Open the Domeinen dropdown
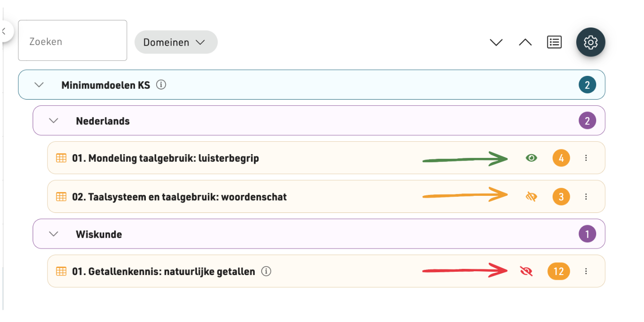The height and width of the screenshot is (322, 644). click(x=176, y=42)
